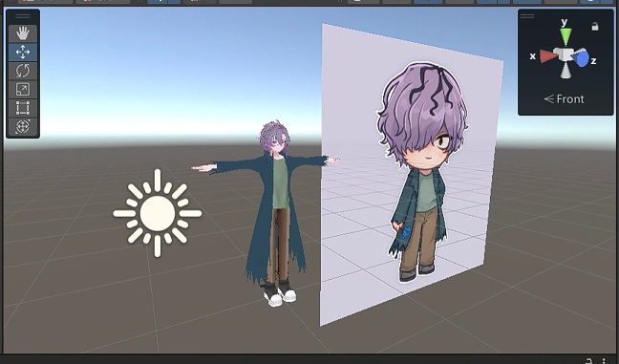Toggle the scene gizmo rotation lock
619x364 pixels.
pos(594,27)
